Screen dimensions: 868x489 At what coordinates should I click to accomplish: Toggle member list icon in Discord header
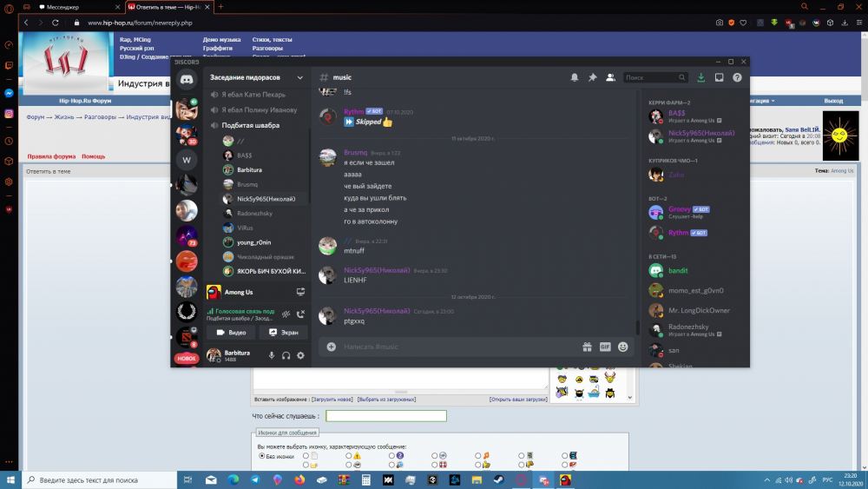[x=610, y=77]
